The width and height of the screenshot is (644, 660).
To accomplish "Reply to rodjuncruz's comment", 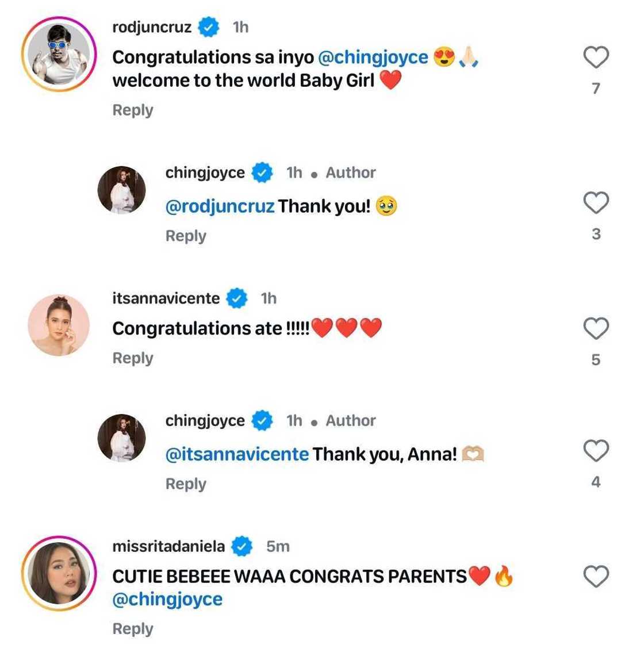I will click(133, 110).
